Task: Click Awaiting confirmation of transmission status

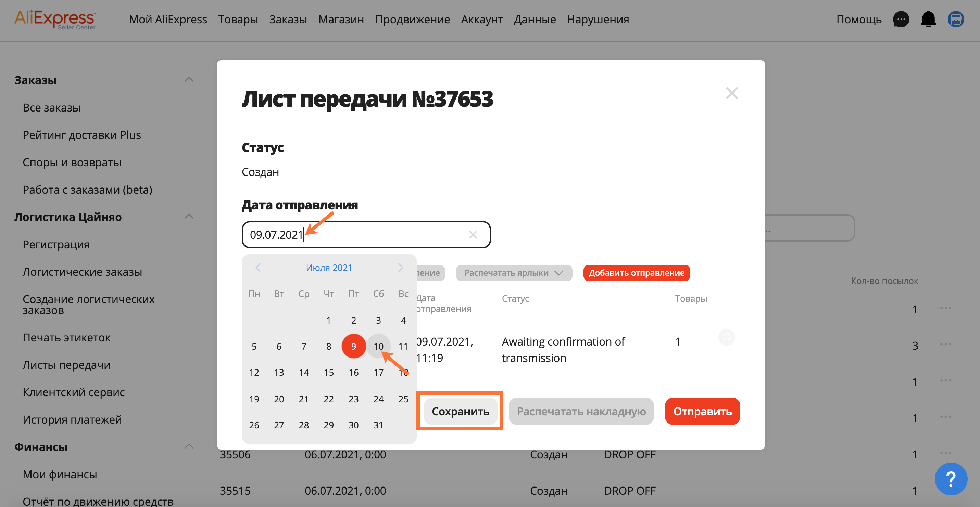Action: pyautogui.click(x=563, y=350)
